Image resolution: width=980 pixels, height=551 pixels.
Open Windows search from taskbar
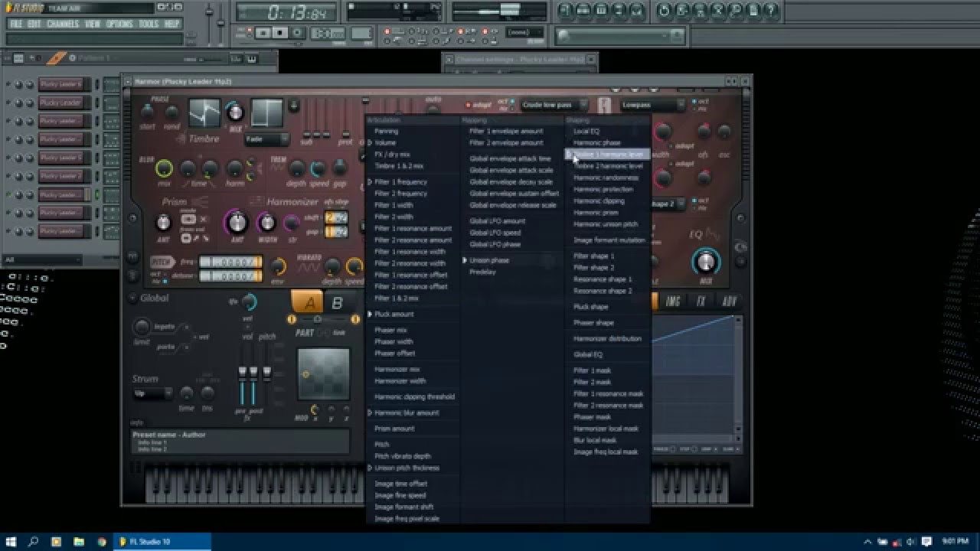[34, 542]
